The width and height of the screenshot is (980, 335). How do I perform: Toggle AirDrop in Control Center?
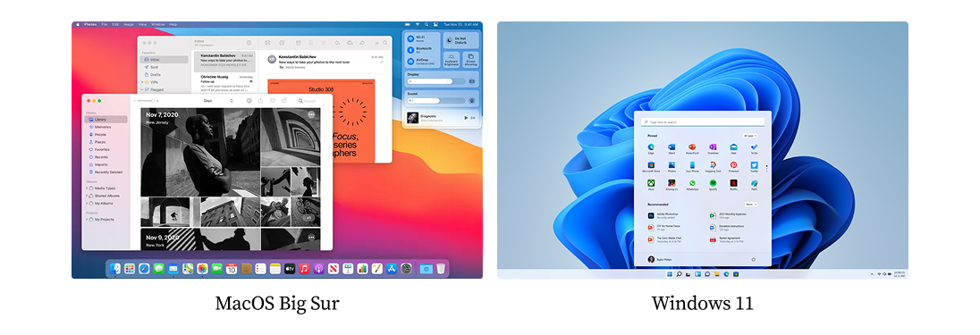pos(410,62)
